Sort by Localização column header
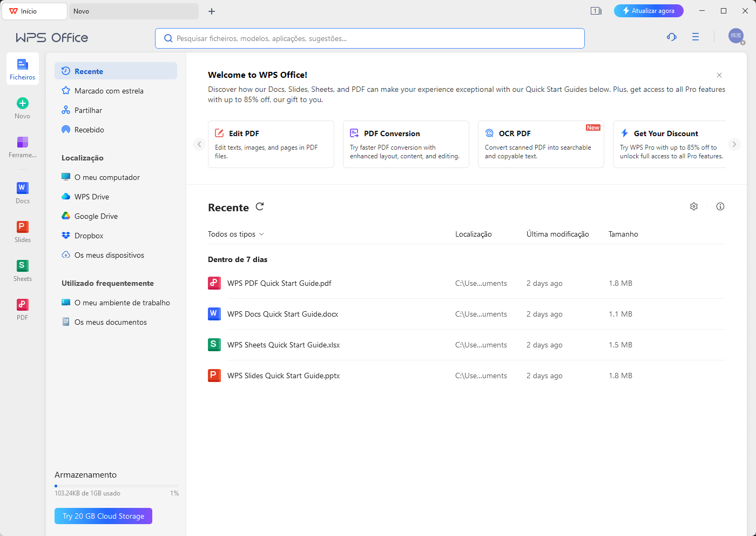Screen dimensions: 756x536 pyautogui.click(x=474, y=234)
